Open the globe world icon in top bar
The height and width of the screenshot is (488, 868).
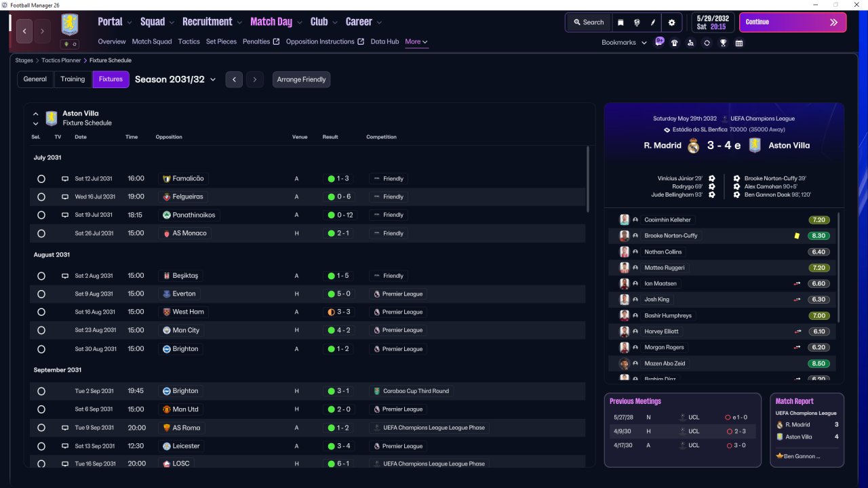(637, 22)
